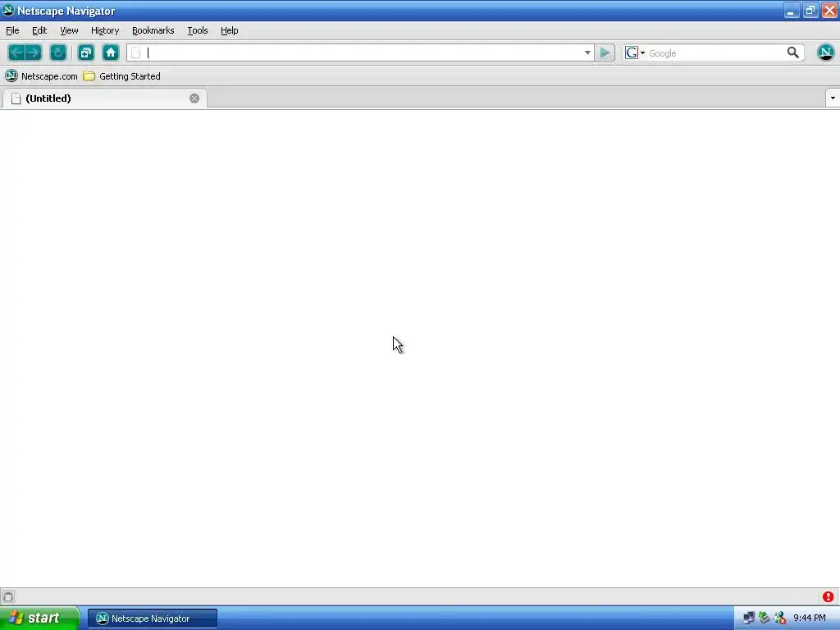Go forward with the Forward arrow button
This screenshot has width=840, height=630.
coord(33,52)
